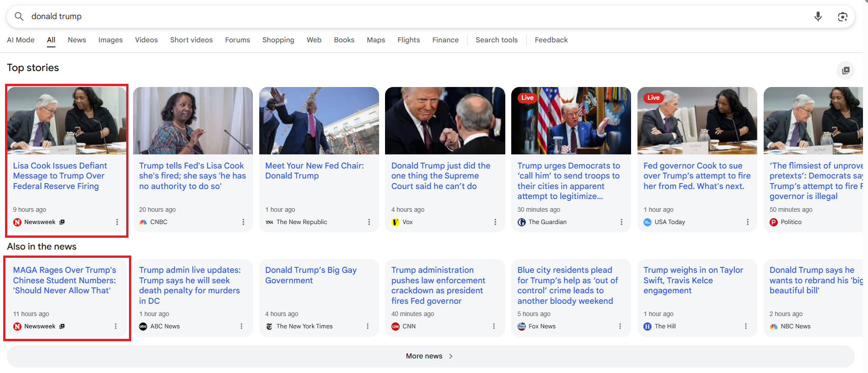Select the Images tab
The height and width of the screenshot is (373, 868).
pos(110,40)
